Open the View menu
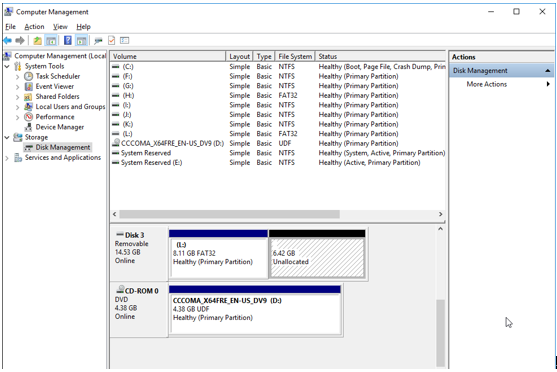This screenshot has width=557, height=372. (x=60, y=27)
